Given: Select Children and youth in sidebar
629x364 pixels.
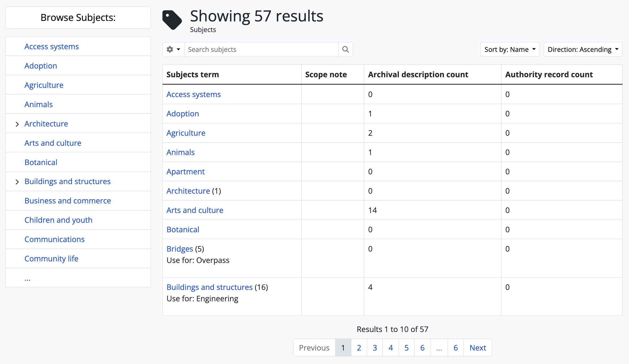Looking at the screenshot, I should pyautogui.click(x=58, y=220).
